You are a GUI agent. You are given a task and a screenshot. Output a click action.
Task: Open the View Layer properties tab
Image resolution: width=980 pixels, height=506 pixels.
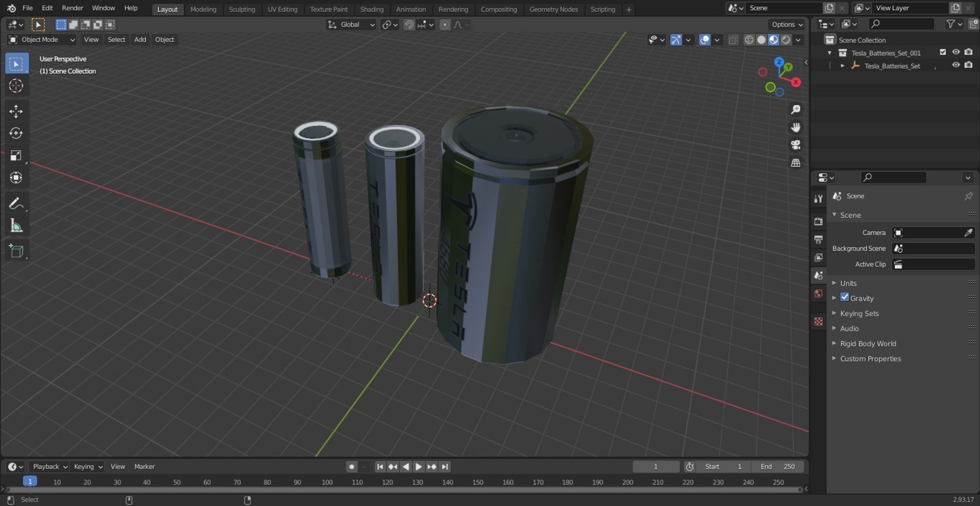(819, 257)
